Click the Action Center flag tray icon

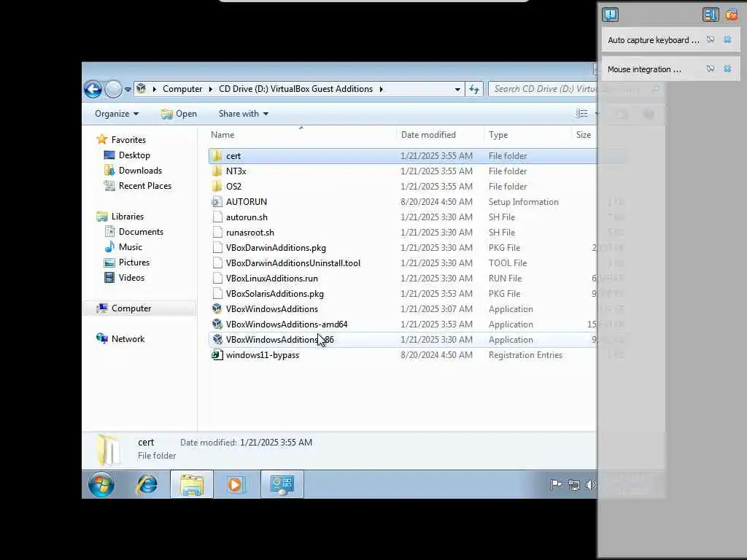point(556,485)
